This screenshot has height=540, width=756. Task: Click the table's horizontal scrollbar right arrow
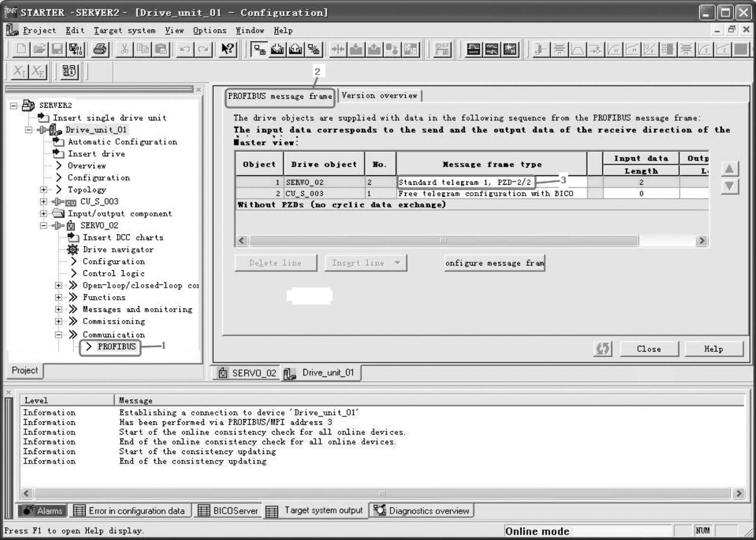[x=702, y=241]
